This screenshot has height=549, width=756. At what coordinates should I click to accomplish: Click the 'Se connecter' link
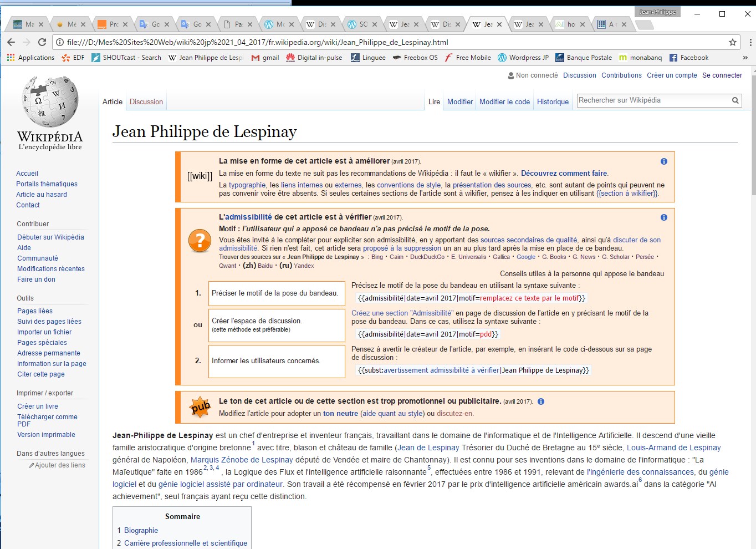coord(722,75)
